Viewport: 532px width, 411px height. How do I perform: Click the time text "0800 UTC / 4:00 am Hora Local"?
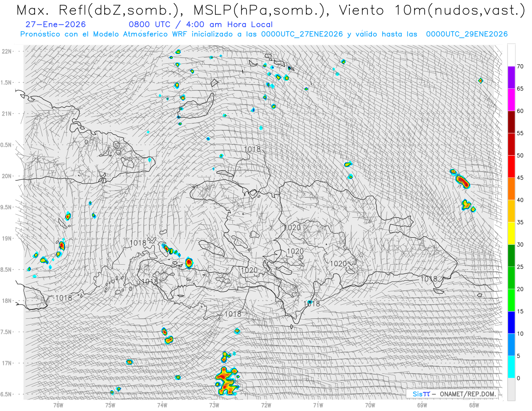[x=200, y=25]
